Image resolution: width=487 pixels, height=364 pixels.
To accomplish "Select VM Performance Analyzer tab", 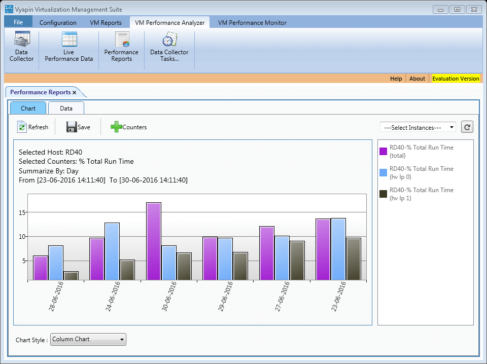I will point(170,23).
